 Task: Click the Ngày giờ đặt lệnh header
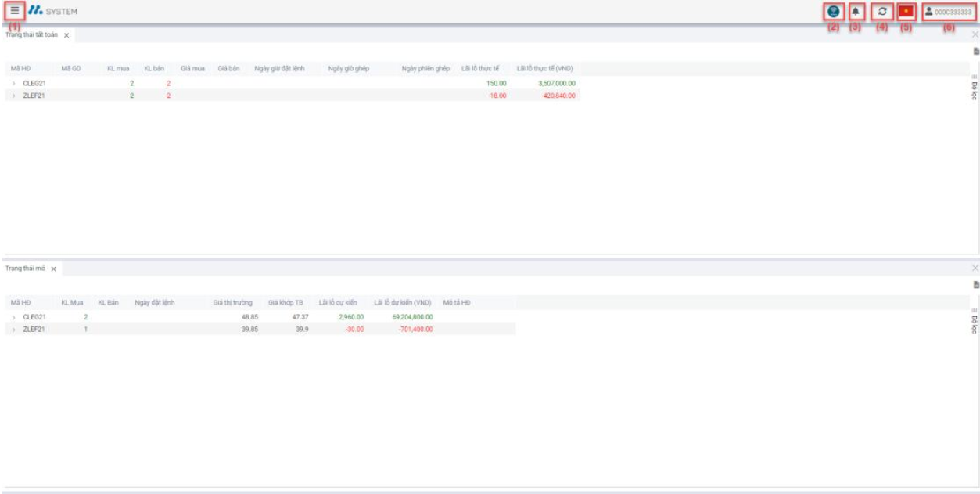tap(279, 68)
